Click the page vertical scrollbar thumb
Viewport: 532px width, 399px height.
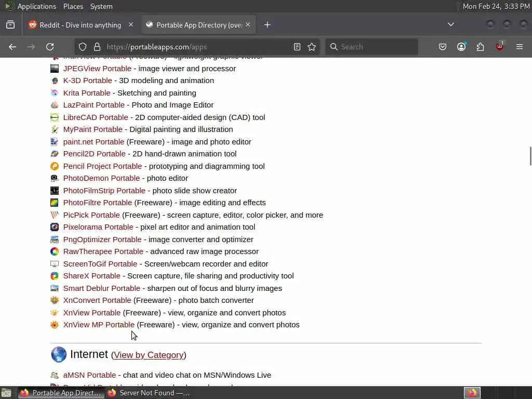[x=530, y=156]
